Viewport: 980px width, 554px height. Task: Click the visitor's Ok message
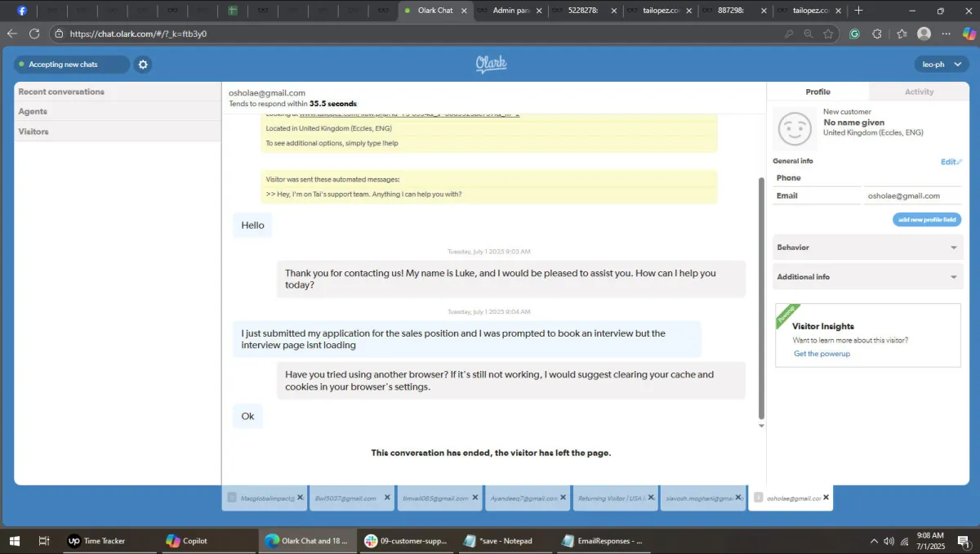(247, 417)
